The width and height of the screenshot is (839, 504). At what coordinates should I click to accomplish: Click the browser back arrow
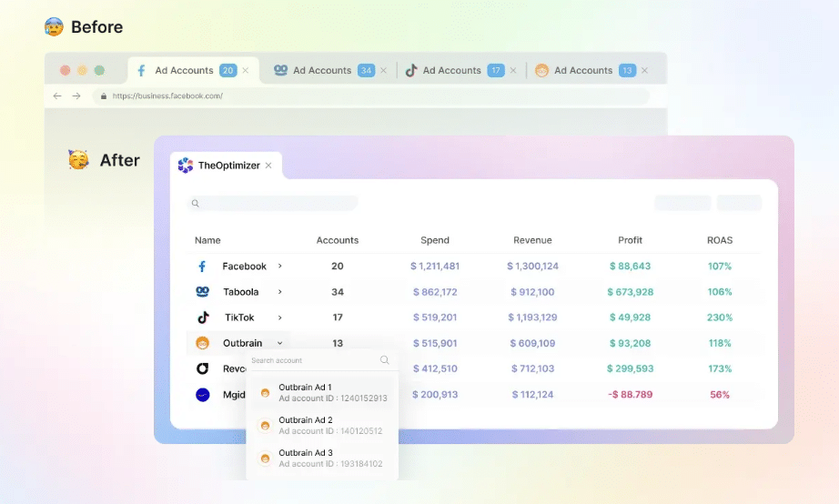pyautogui.click(x=57, y=96)
